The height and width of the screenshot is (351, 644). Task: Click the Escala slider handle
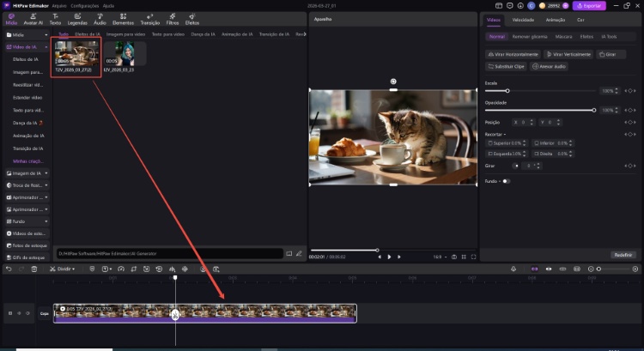coord(507,91)
